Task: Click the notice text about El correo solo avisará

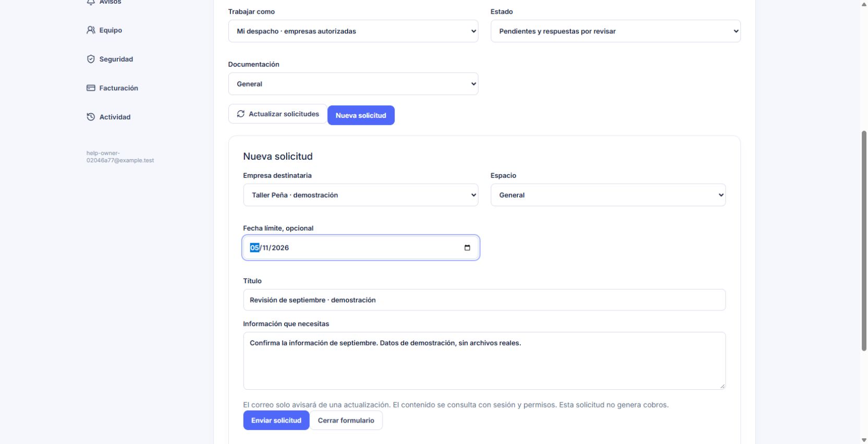Action: 456,405
